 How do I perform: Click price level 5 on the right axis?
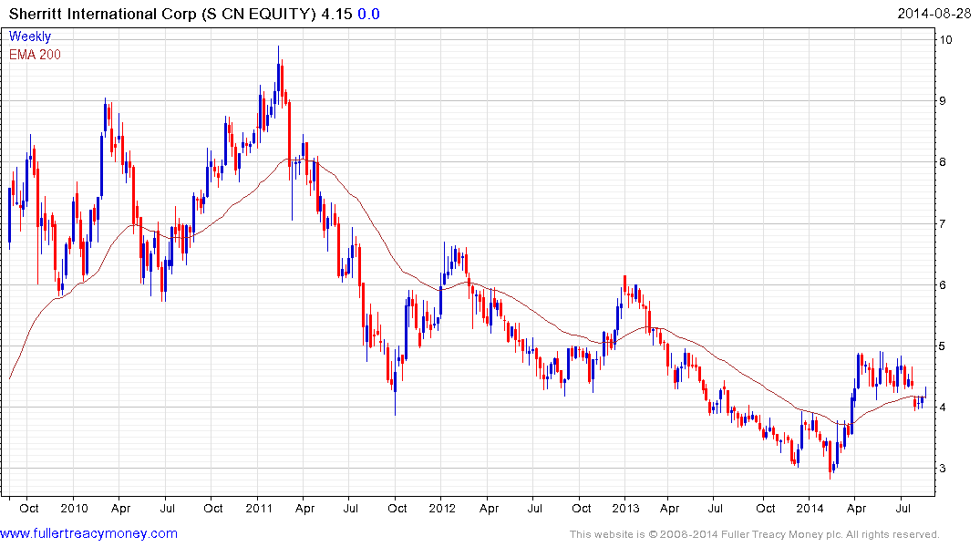coord(944,346)
